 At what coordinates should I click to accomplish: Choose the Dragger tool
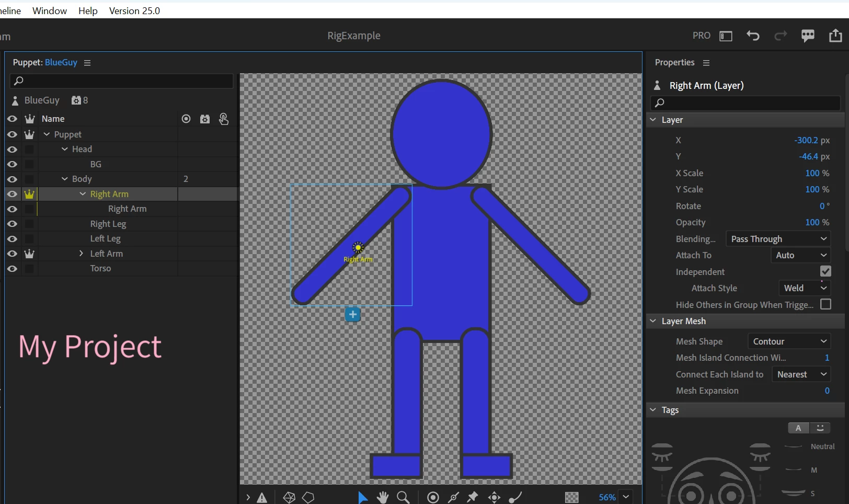tap(494, 497)
